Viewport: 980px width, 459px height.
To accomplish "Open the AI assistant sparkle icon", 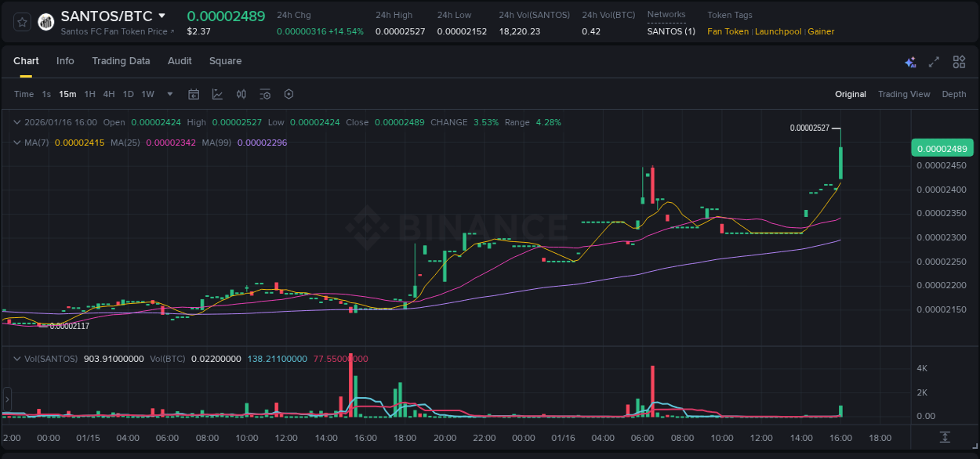I will [910, 62].
